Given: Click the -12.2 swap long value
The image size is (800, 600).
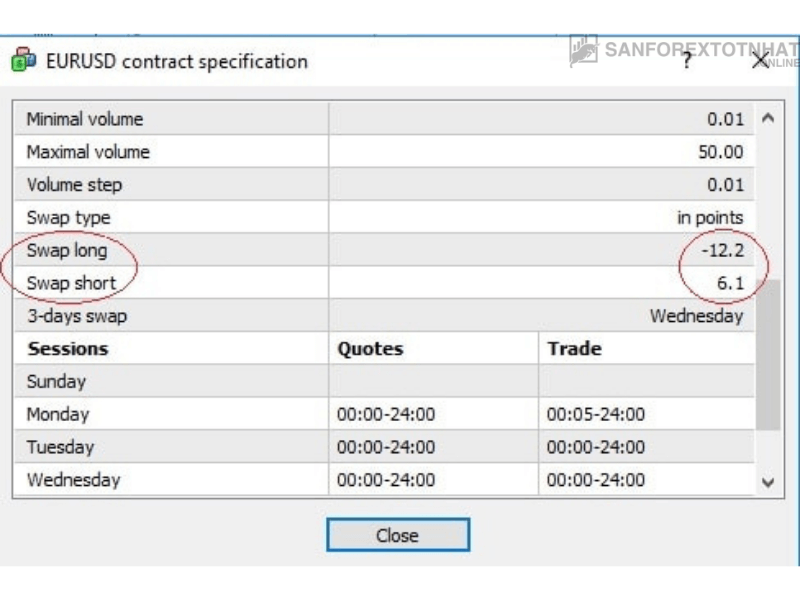Looking at the screenshot, I should pyautogui.click(x=723, y=251).
